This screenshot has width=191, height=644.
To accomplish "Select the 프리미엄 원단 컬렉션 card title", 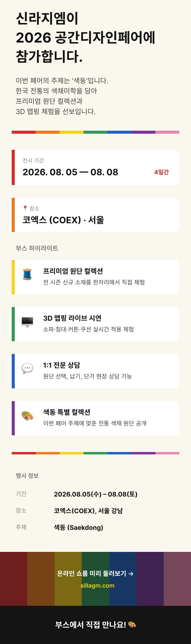I will pyautogui.click(x=73, y=271).
